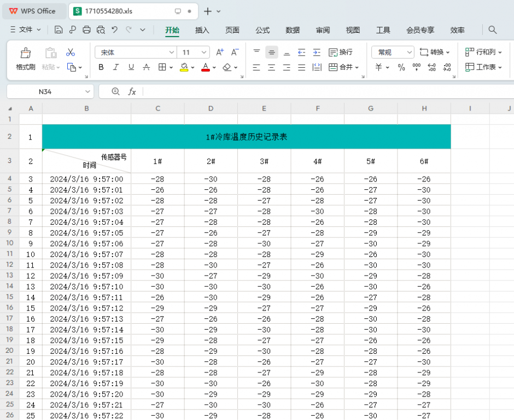
Task: Select the 1710554280.xls document tab
Action: [133, 11]
